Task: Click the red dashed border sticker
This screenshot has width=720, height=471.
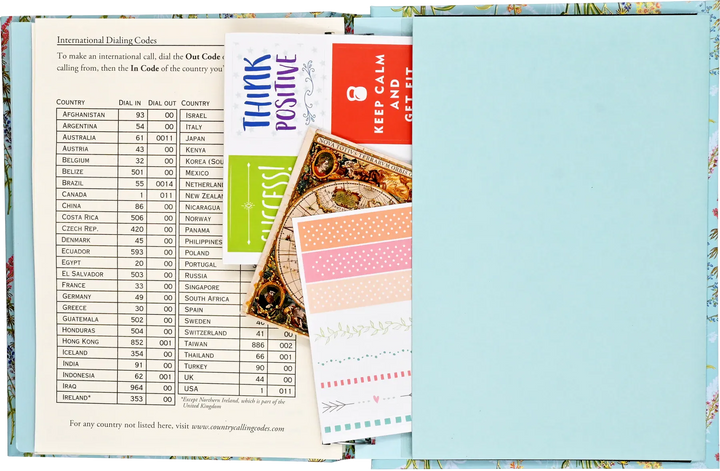Action: click(x=365, y=379)
